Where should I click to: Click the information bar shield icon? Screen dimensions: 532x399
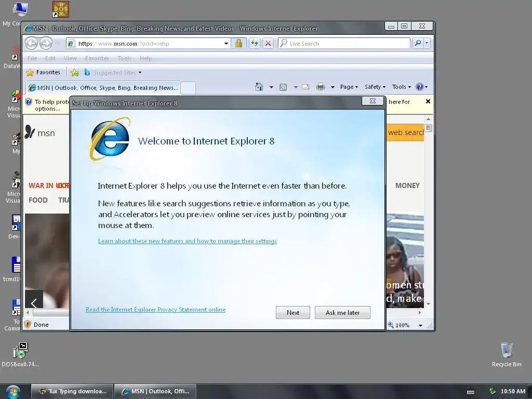[29, 102]
